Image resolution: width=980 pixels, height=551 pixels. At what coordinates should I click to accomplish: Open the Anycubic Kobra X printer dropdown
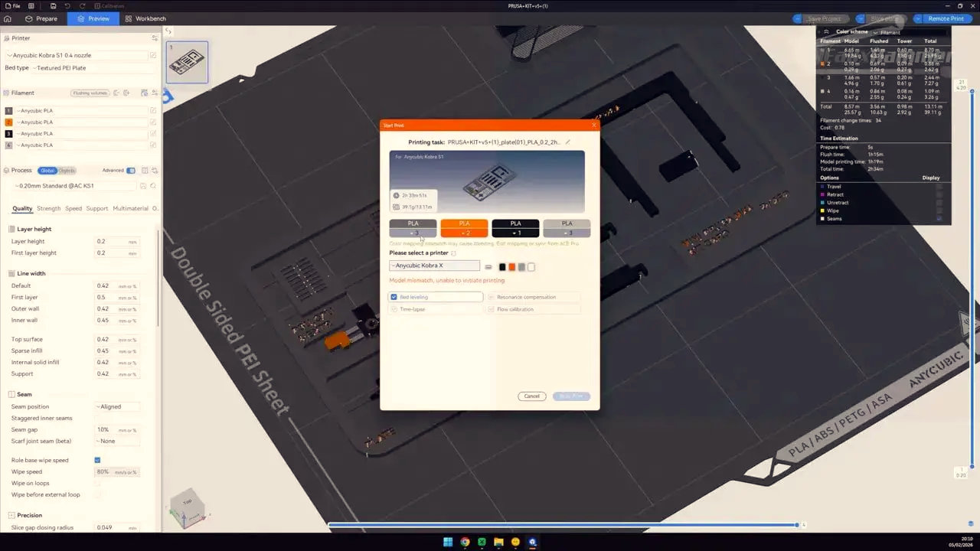click(x=435, y=266)
